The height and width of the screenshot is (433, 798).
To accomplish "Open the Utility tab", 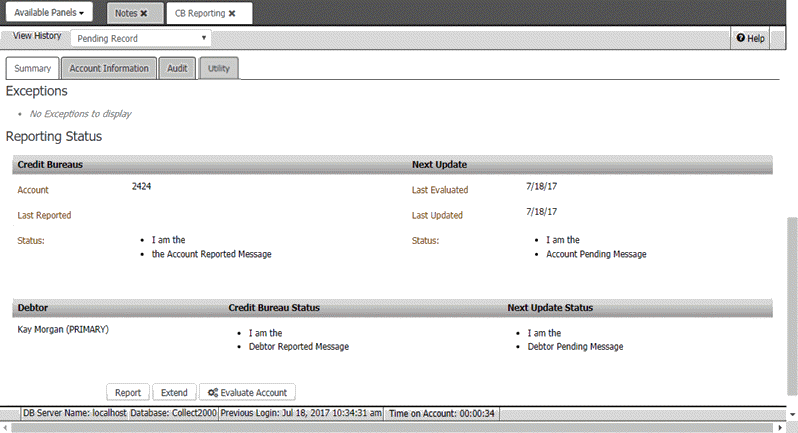I will pos(218,68).
